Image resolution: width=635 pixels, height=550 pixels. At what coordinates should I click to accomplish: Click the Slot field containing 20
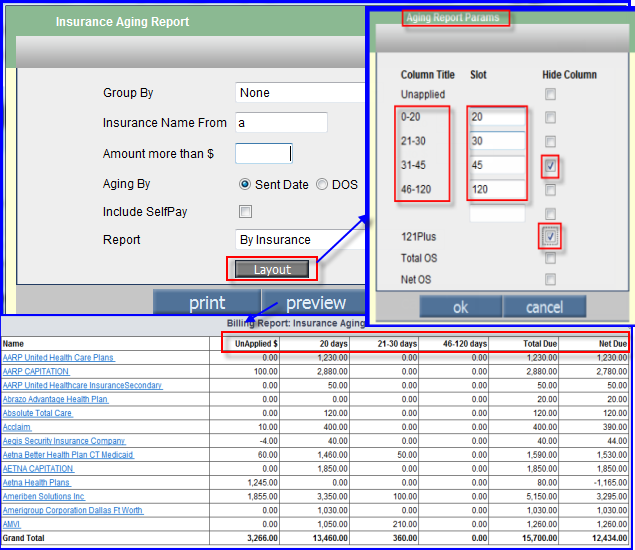click(497, 117)
